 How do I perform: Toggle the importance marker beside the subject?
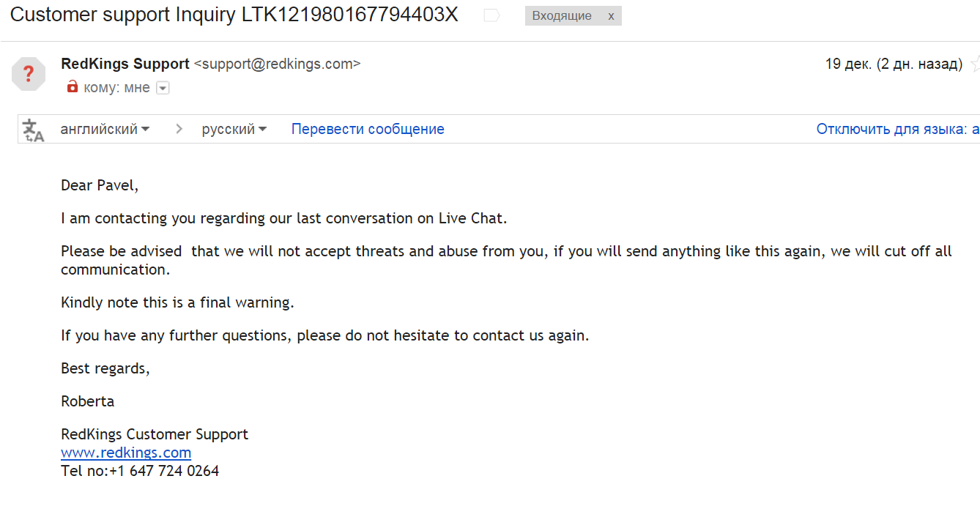pyautogui.click(x=491, y=15)
